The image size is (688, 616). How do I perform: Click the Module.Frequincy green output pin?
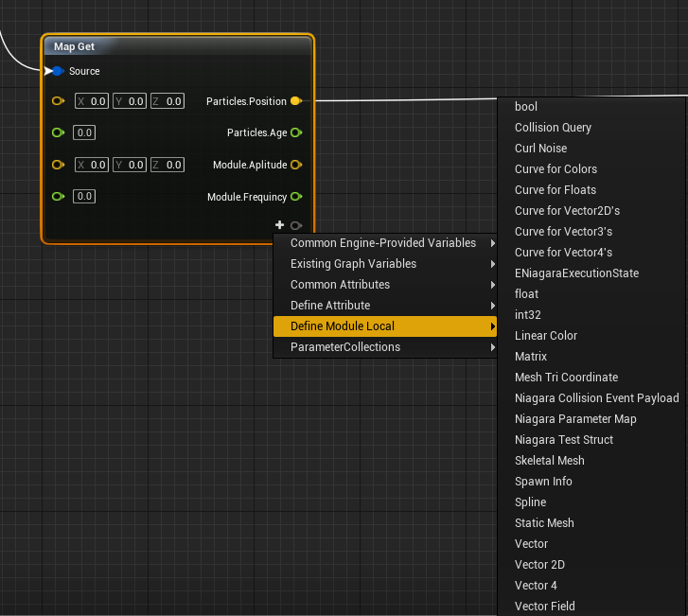point(296,197)
